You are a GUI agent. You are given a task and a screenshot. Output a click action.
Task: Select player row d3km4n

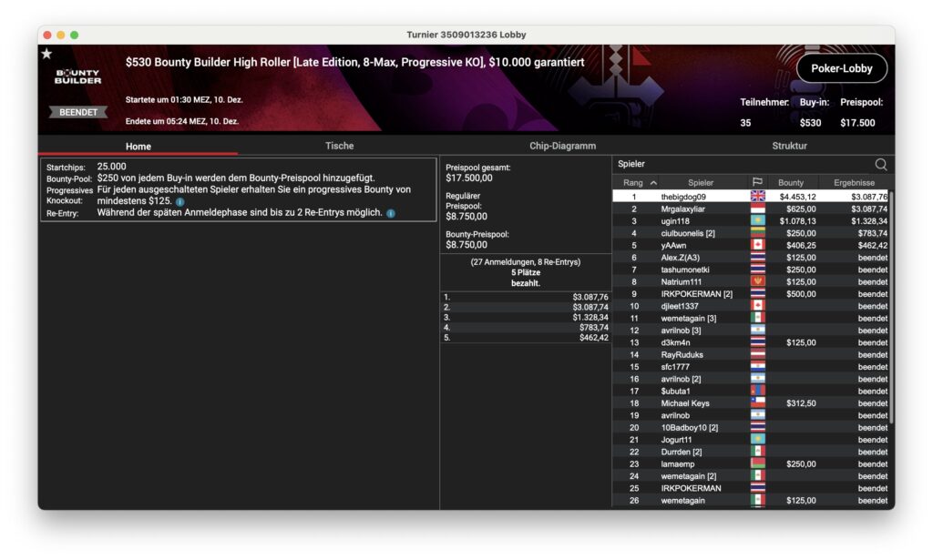751,342
